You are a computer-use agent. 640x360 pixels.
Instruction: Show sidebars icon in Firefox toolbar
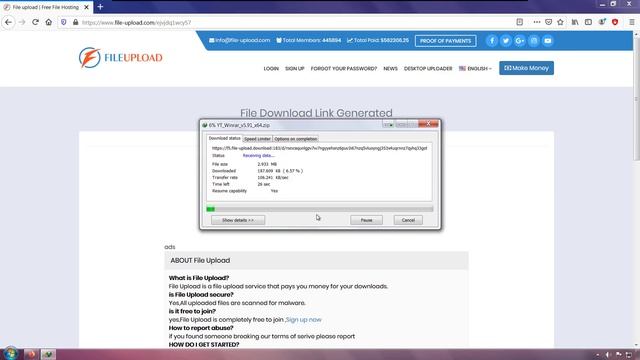click(588, 22)
